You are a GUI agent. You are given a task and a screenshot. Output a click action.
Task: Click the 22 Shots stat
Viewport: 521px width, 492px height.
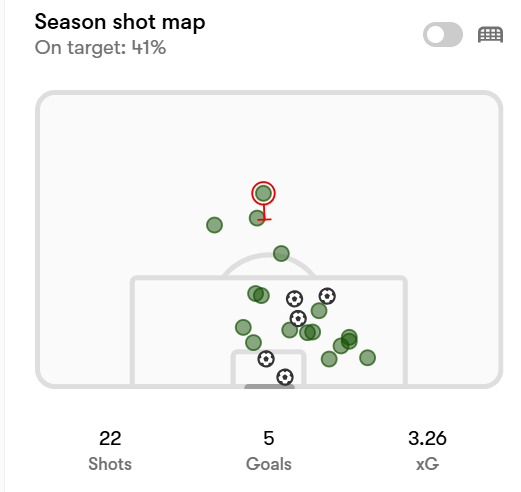[x=110, y=450]
